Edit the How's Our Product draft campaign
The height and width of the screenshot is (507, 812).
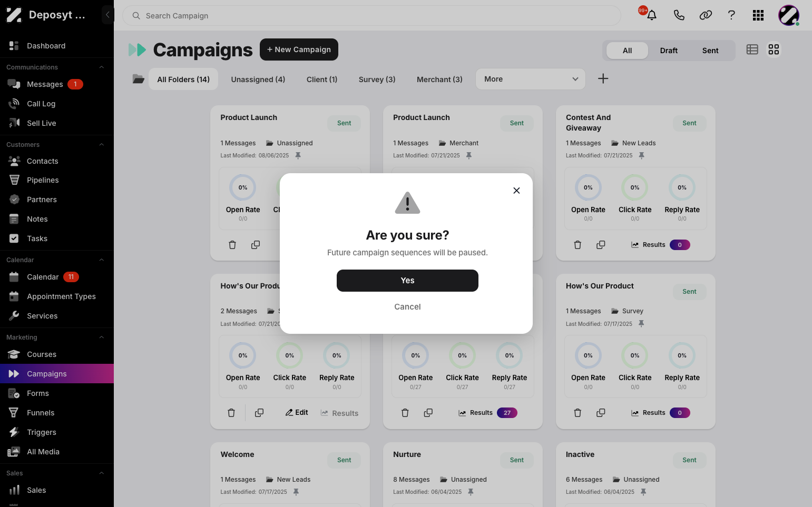297,413
